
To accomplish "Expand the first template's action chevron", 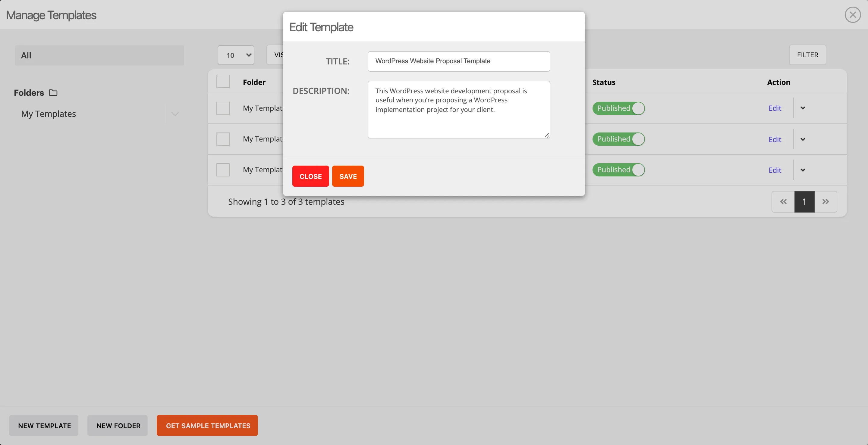I will click(x=803, y=108).
